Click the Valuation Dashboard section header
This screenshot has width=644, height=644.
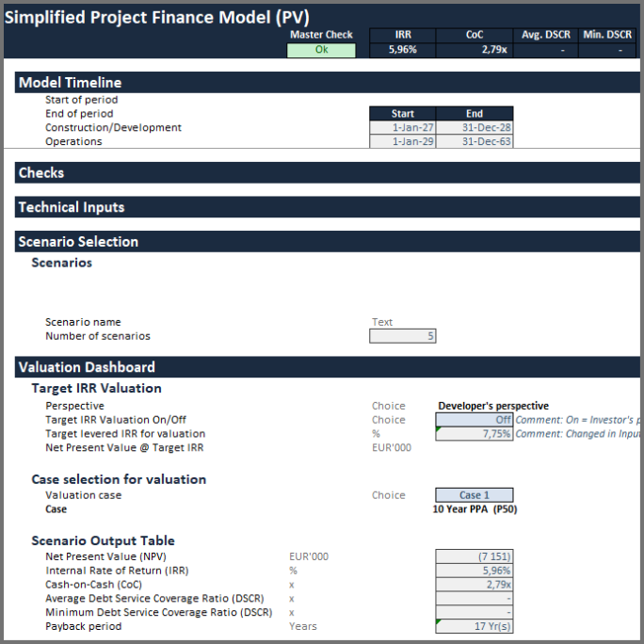tap(87, 367)
